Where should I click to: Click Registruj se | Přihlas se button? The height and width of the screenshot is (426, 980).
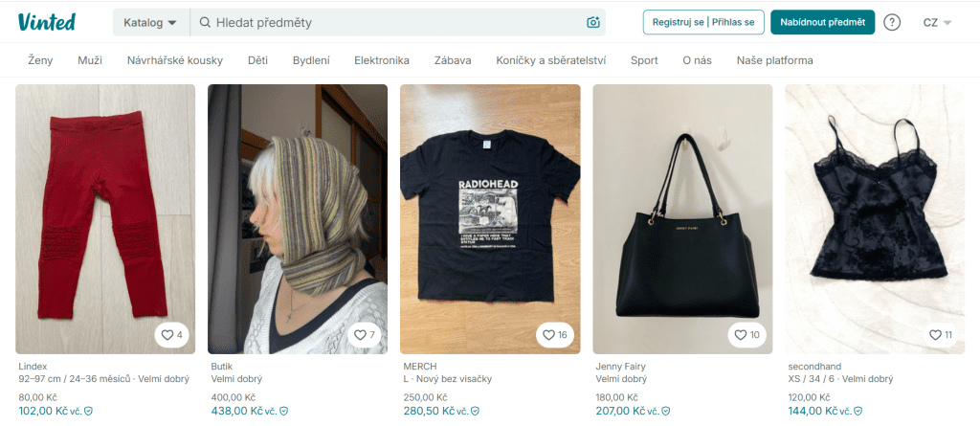click(702, 22)
